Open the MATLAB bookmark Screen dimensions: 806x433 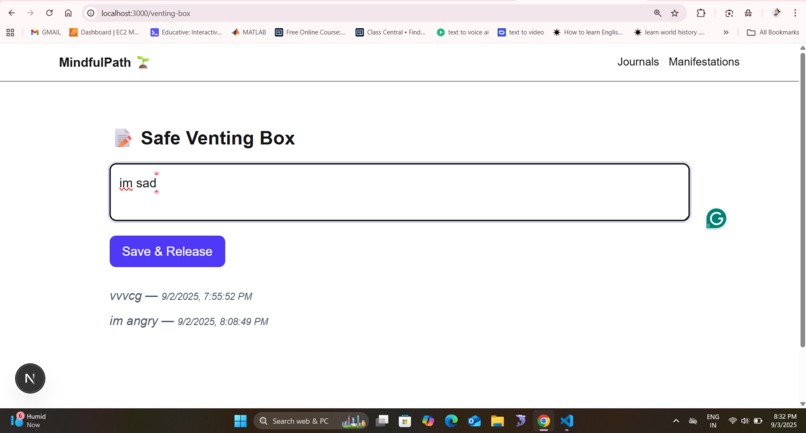[249, 32]
